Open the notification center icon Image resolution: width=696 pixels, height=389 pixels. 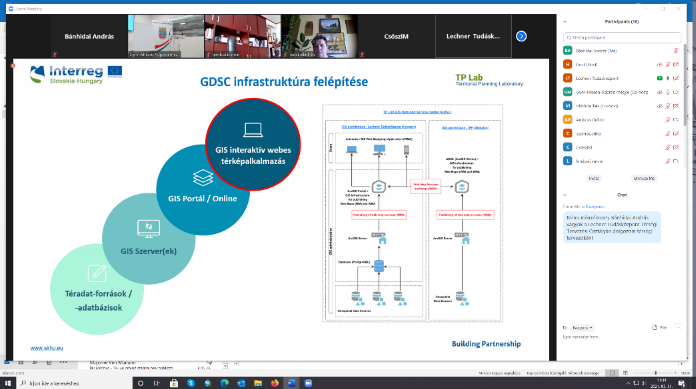[681, 383]
